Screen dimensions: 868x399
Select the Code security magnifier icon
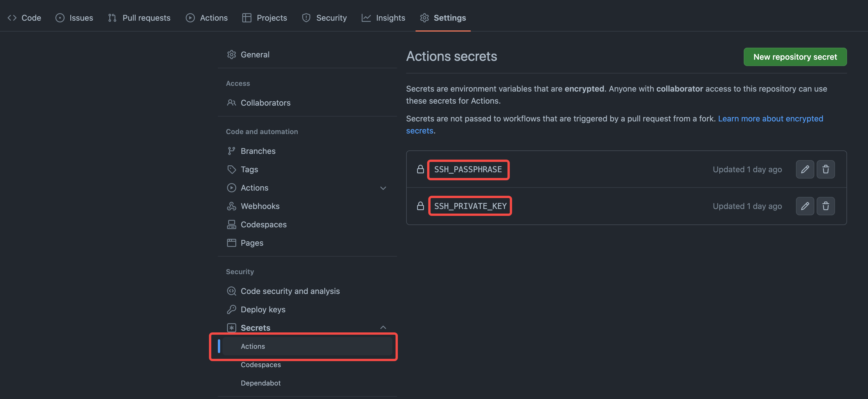(232, 291)
